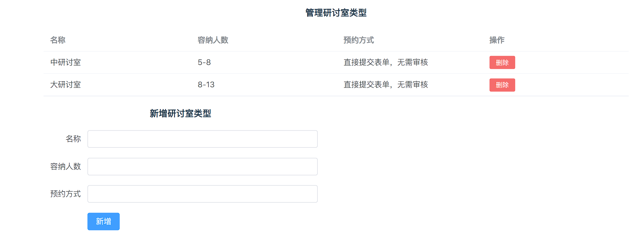Image resolution: width=644 pixels, height=251 pixels.
Task: Click the blue 新增 button
Action: tap(103, 222)
